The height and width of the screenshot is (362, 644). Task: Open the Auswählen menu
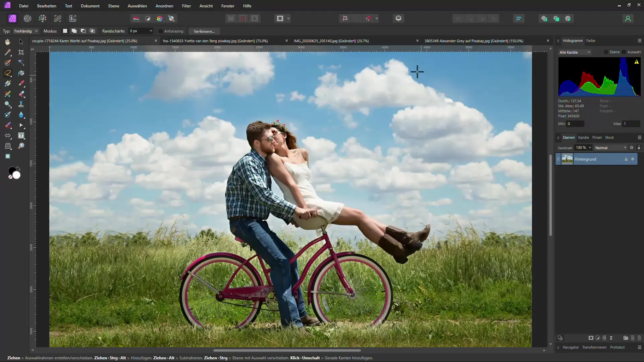point(137,6)
